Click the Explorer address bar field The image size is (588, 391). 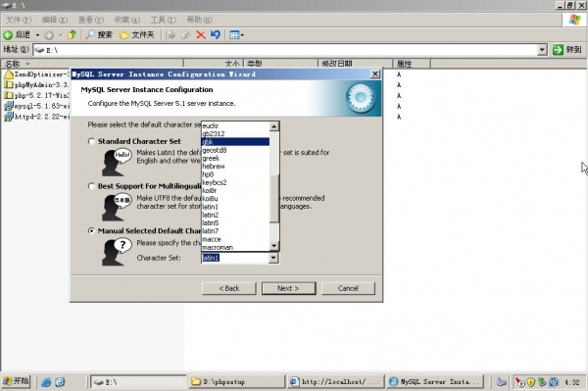285,50
